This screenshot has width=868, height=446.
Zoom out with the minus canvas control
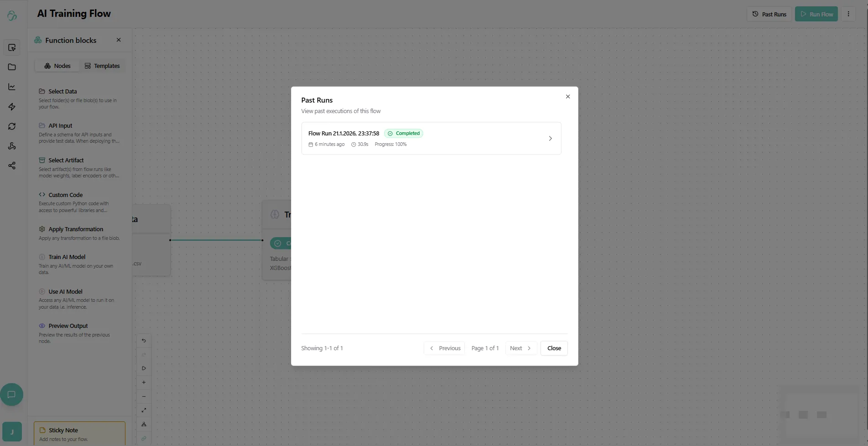click(144, 396)
